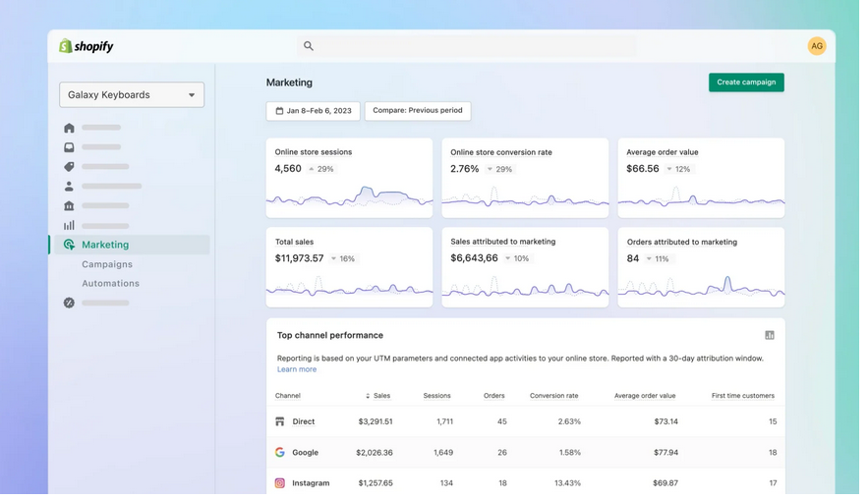Open Automations in the sidebar

pyautogui.click(x=110, y=284)
